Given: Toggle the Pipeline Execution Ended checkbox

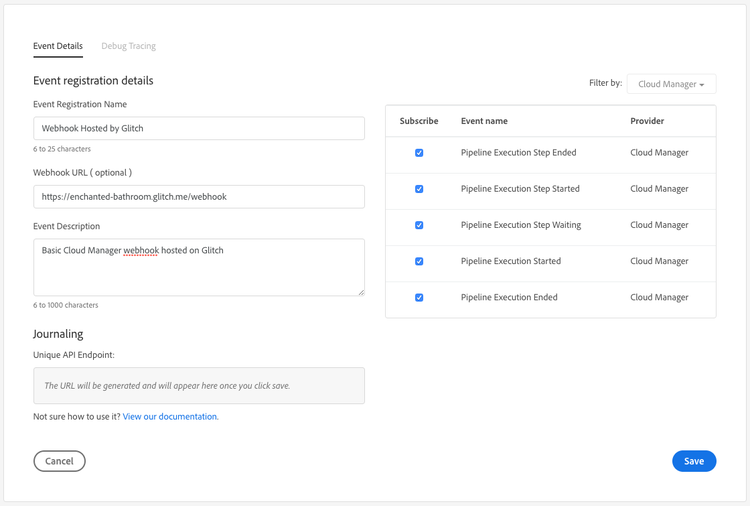Looking at the screenshot, I should [x=419, y=297].
